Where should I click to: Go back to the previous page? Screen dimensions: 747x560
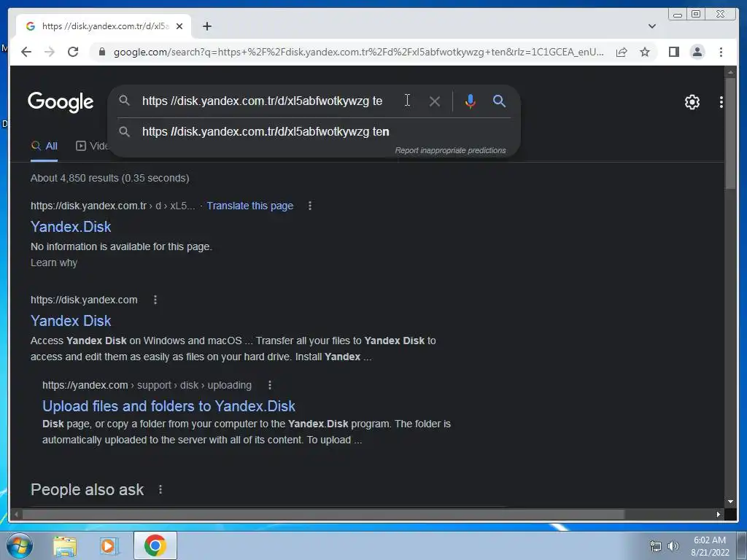(26, 52)
